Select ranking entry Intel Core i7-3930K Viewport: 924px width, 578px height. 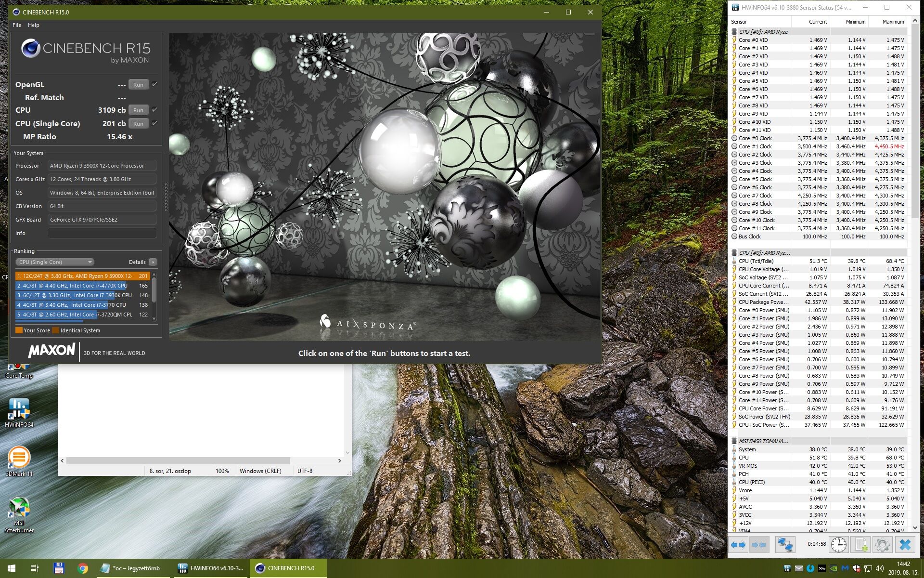click(x=82, y=295)
